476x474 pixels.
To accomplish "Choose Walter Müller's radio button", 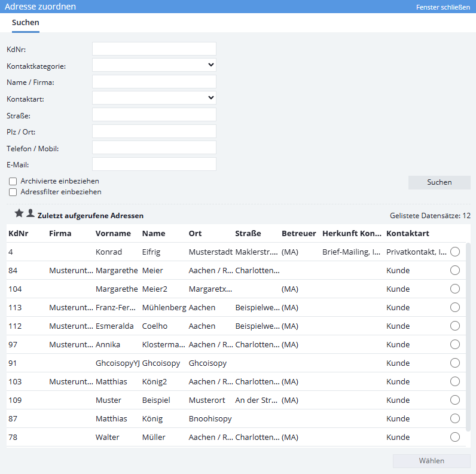I will [x=454, y=437].
